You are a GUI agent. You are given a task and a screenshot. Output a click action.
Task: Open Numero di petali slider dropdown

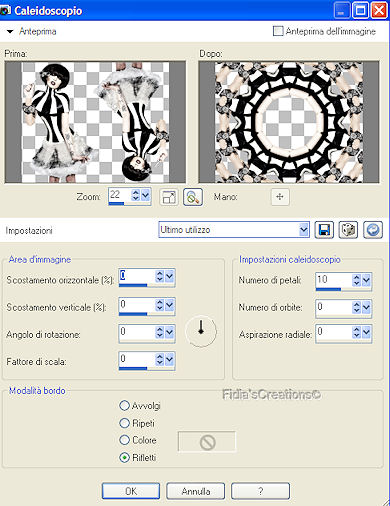(x=367, y=280)
